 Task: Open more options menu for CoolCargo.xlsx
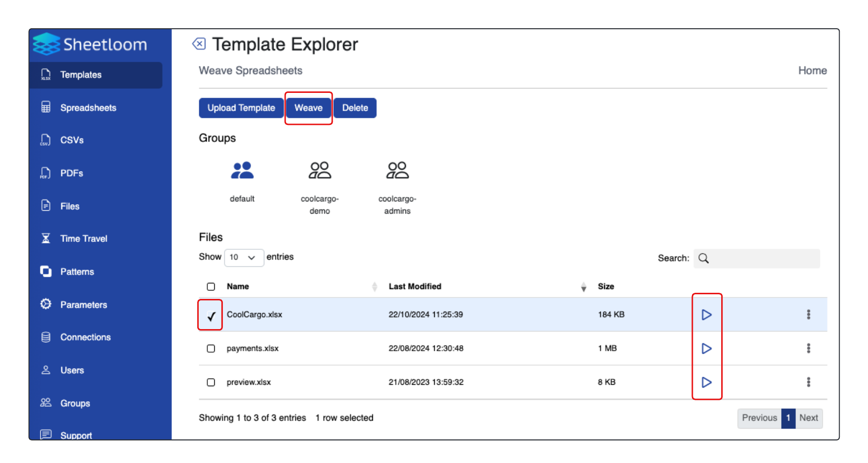point(809,314)
